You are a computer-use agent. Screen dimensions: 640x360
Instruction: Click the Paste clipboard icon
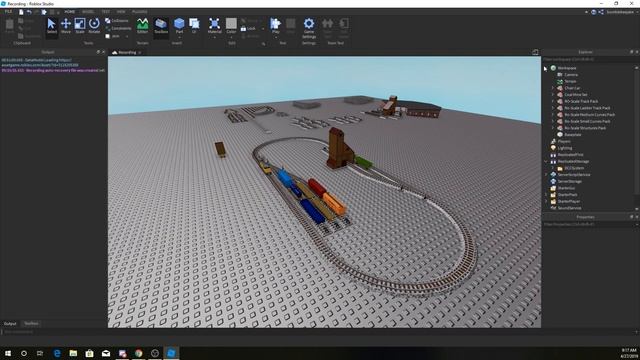(x=9, y=25)
